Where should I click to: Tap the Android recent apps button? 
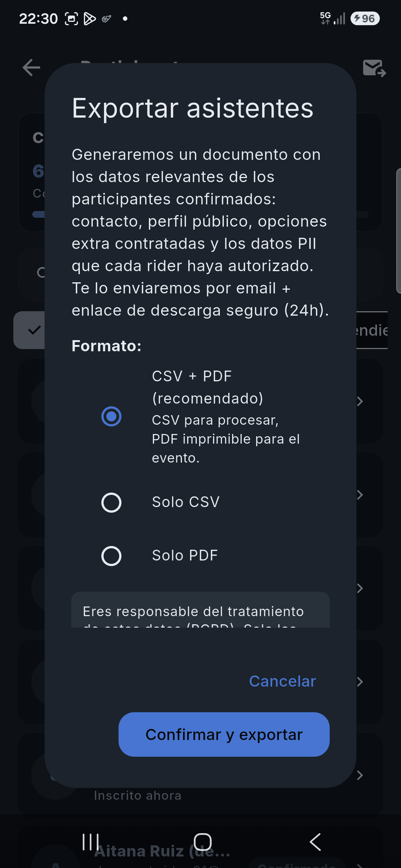(x=91, y=842)
